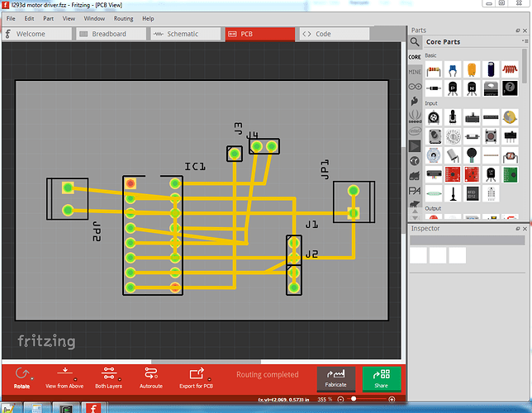532x413 pixels.
Task: Toggle Both Layers view
Action: [108, 378]
